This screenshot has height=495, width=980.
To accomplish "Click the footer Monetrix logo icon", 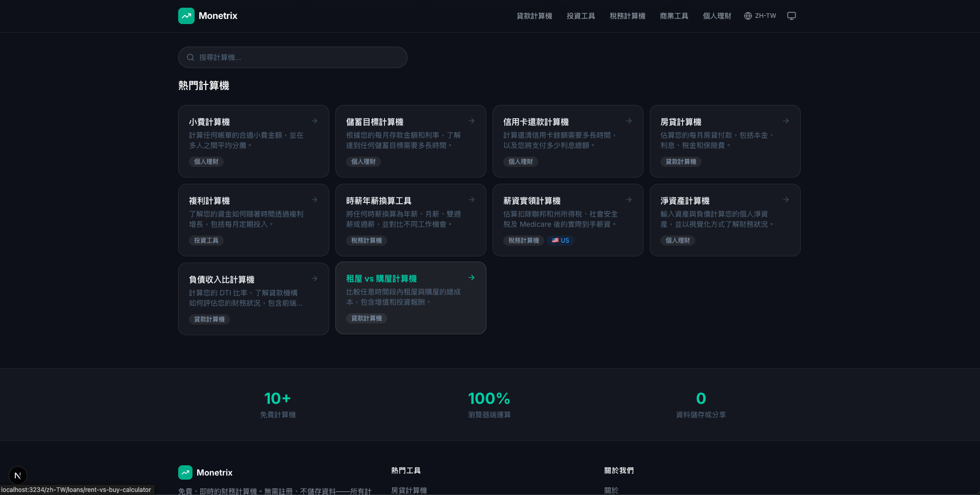I will (185, 472).
